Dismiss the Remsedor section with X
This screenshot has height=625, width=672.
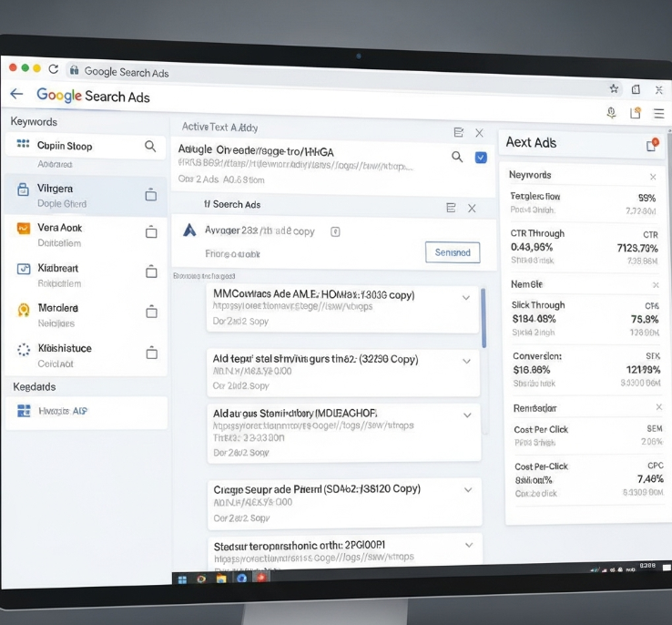pos(659,407)
